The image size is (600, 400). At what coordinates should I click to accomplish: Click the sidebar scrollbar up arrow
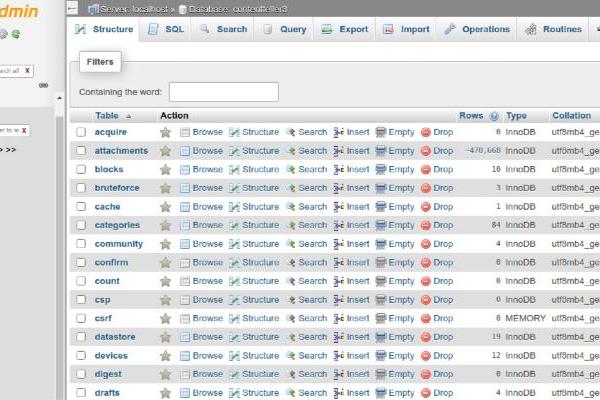[59, 98]
